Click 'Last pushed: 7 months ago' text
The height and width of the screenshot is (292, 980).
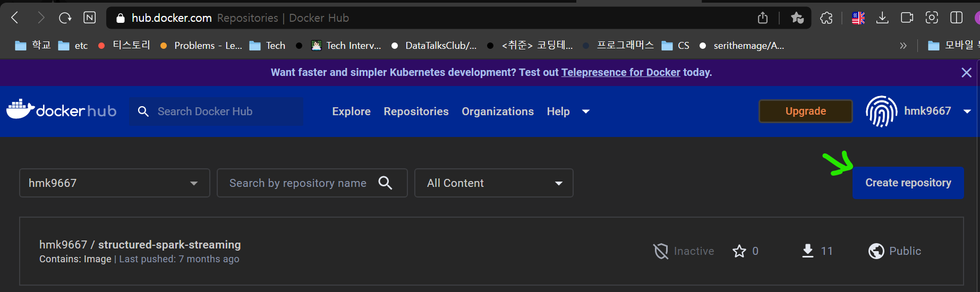(179, 259)
